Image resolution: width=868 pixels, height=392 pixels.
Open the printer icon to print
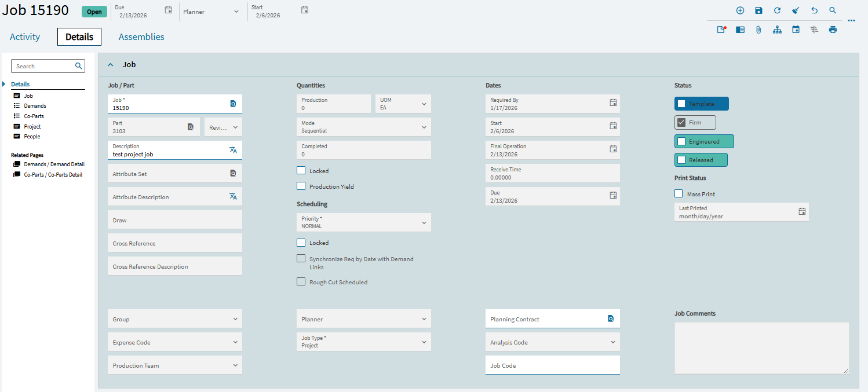point(833,30)
